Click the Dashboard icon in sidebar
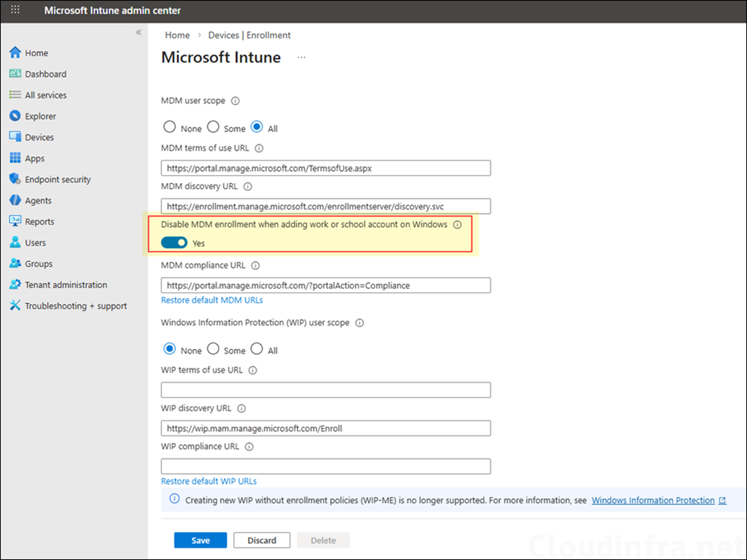This screenshot has width=747, height=560. pos(15,74)
